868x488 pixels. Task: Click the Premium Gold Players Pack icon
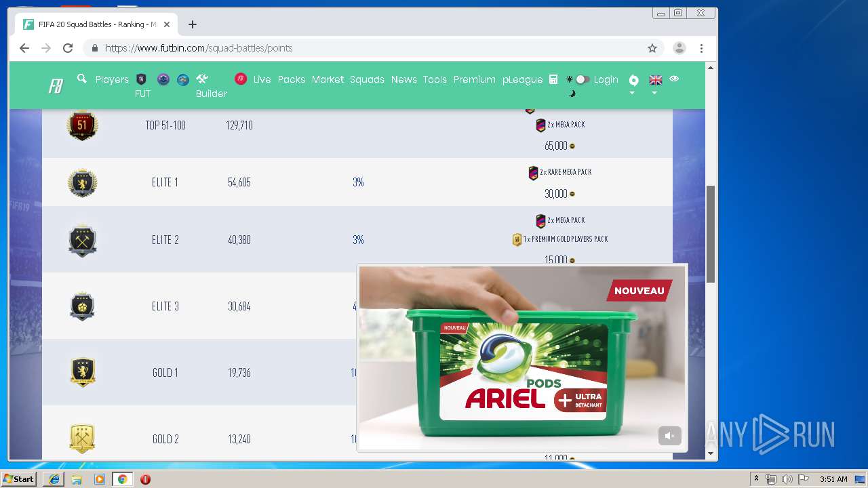[517, 240]
